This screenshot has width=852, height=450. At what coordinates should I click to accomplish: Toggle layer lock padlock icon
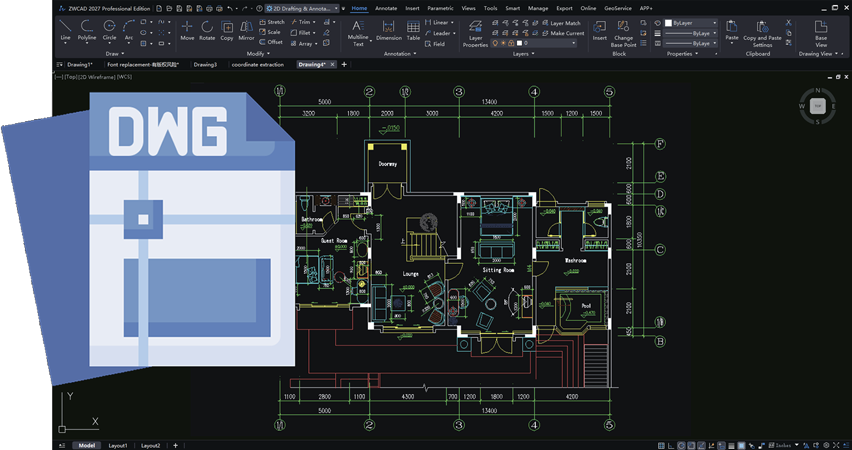tap(511, 43)
